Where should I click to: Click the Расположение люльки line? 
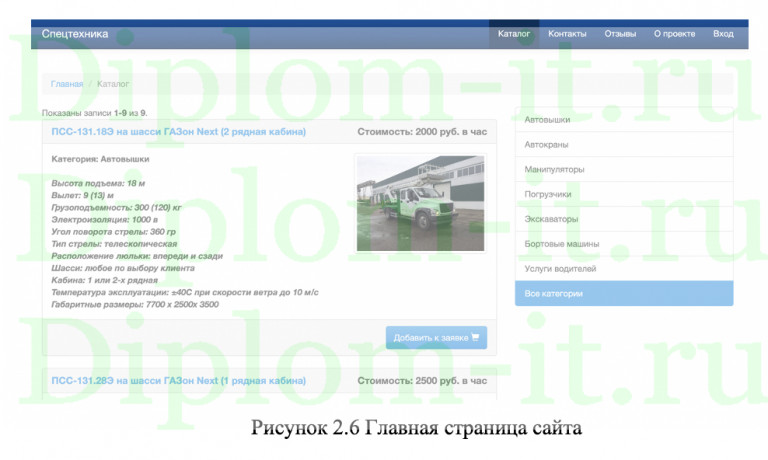click(137, 256)
